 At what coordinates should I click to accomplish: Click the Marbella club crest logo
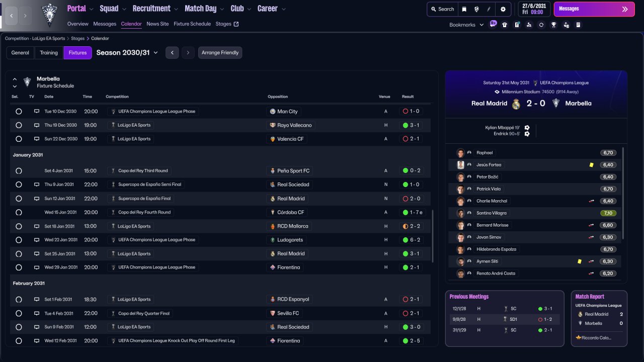tap(49, 14)
